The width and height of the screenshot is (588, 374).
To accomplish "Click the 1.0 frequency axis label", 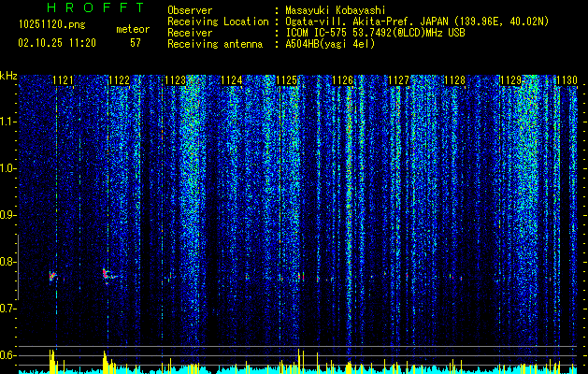I will point(7,168).
